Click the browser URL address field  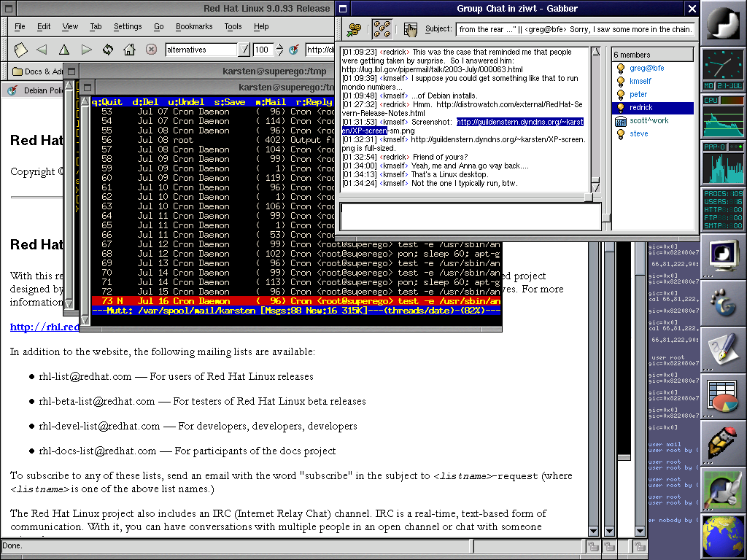pos(320,50)
